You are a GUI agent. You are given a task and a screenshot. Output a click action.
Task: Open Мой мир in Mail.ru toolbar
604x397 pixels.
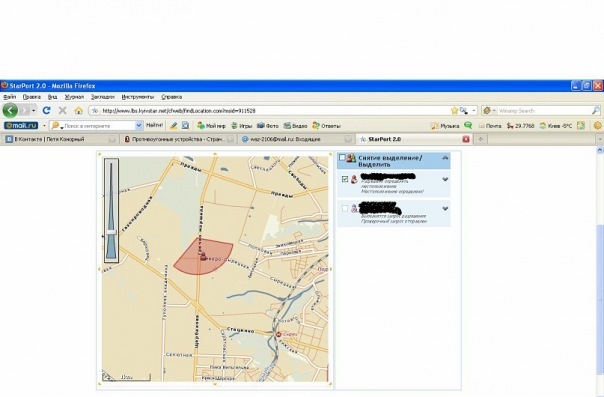[x=211, y=126]
